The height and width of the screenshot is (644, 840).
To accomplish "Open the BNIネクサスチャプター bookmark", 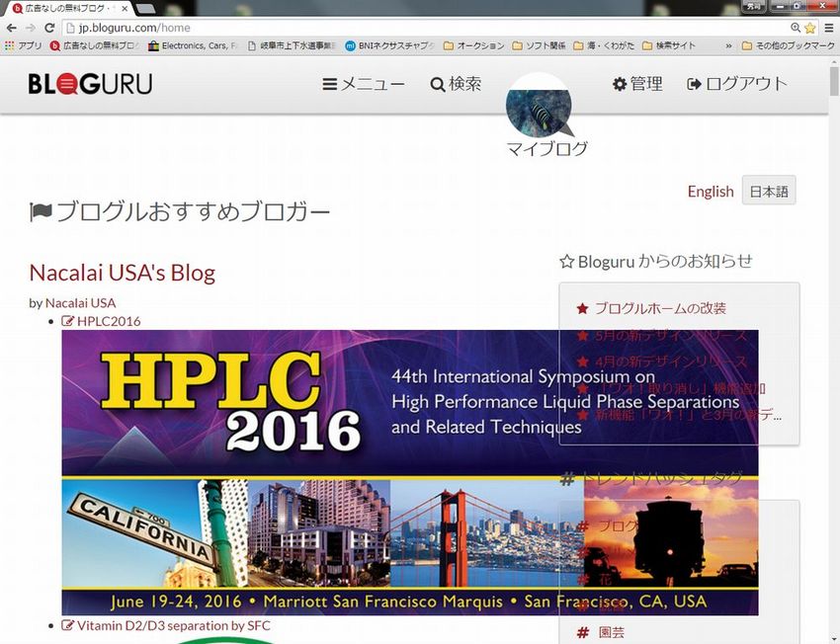I will pos(390,46).
